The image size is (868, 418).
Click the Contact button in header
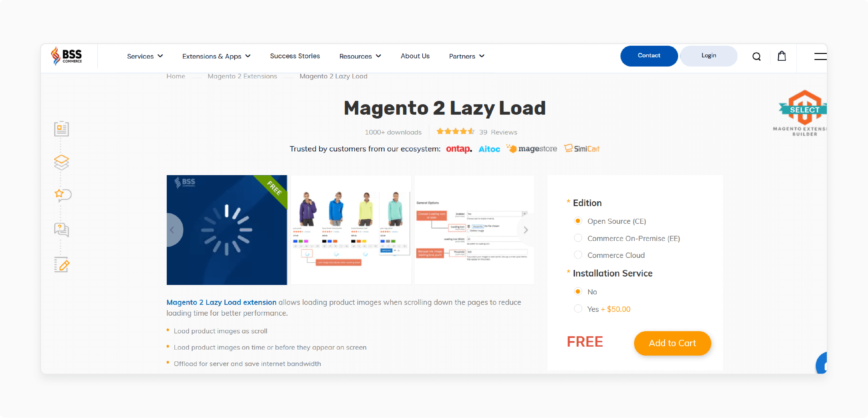[x=649, y=55]
